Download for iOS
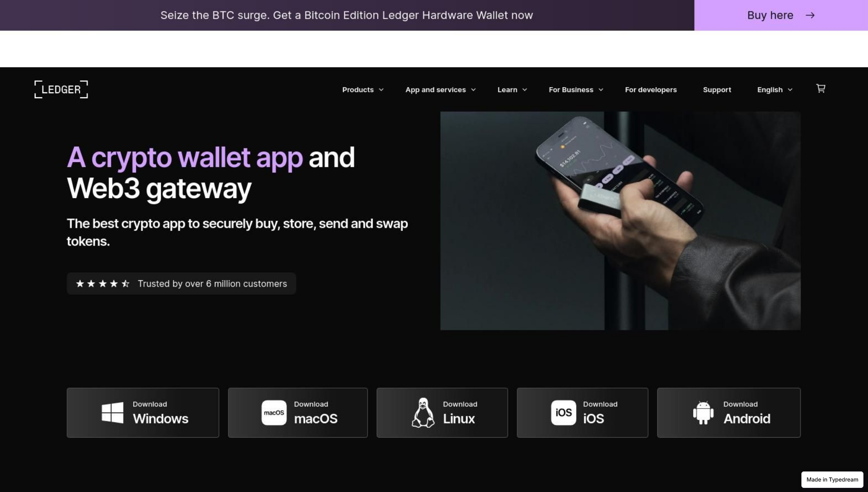 tap(582, 413)
